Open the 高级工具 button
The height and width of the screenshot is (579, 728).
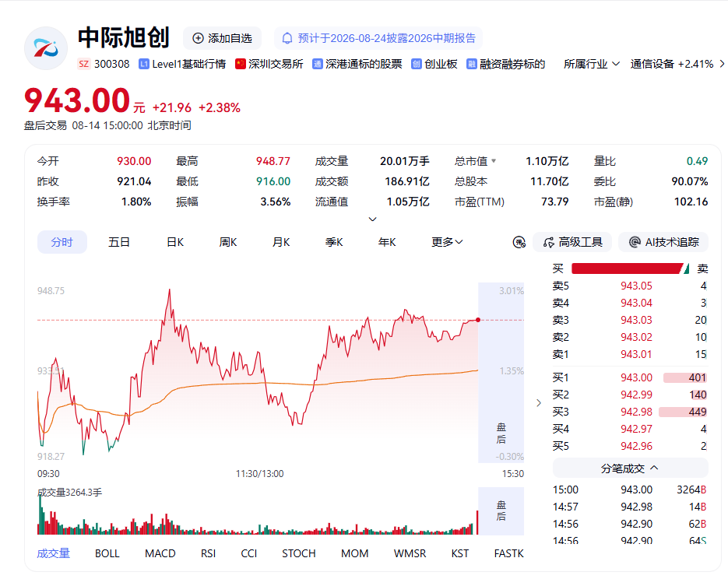pos(572,242)
